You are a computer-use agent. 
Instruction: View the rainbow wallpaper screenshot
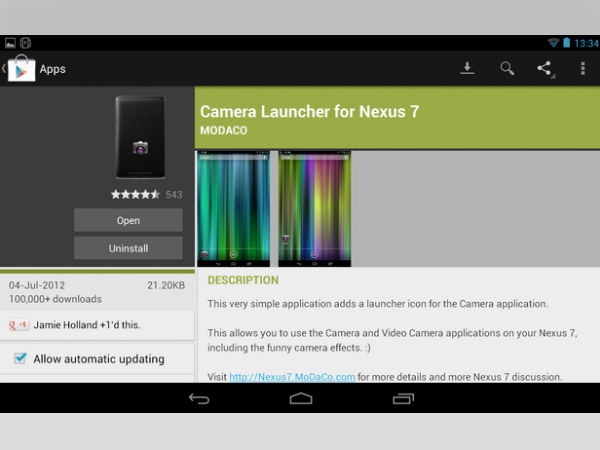(x=315, y=209)
